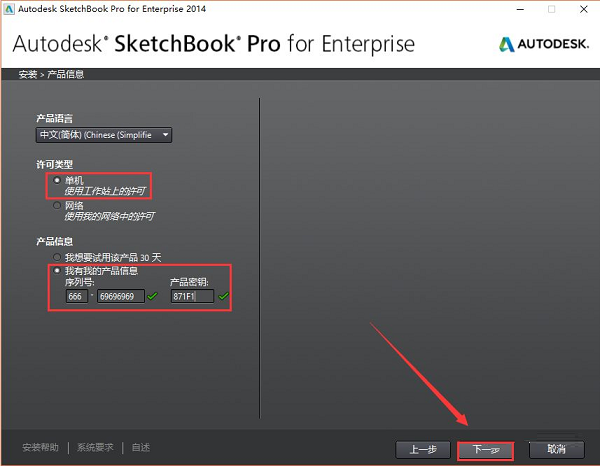The height and width of the screenshot is (466, 600).
Task: Click the SketchBook app icon in title bar
Action: pos(8,9)
